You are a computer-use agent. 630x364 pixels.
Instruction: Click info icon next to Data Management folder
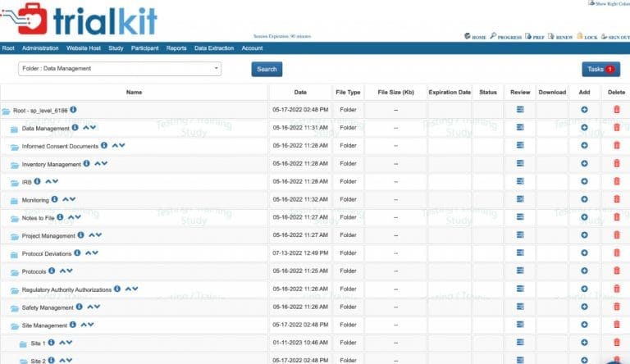[75, 127]
